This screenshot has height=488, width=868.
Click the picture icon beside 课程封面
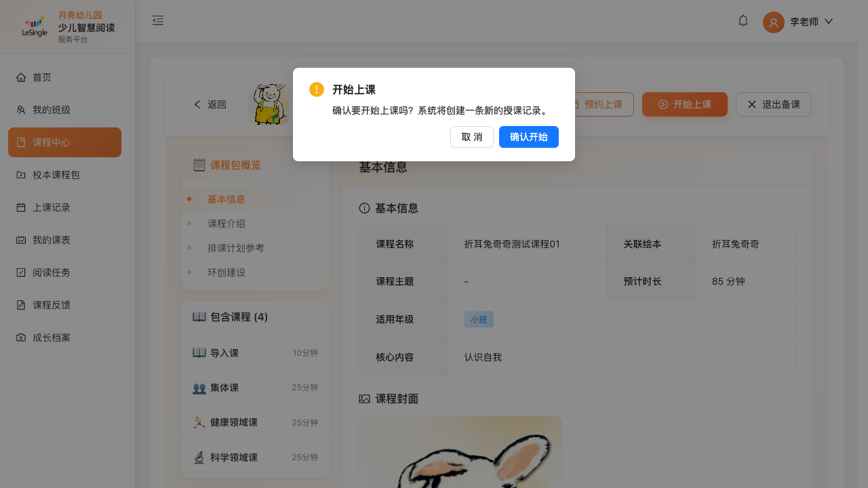[x=364, y=399]
